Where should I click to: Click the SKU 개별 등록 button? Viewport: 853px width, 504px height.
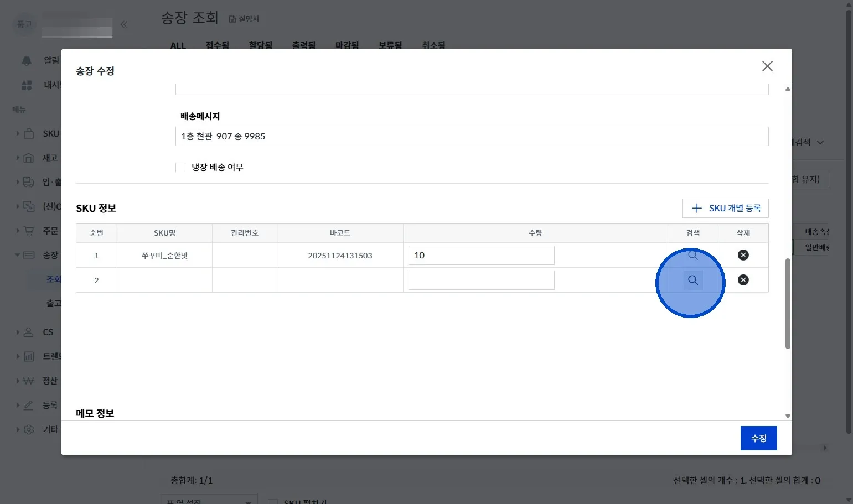click(x=725, y=208)
